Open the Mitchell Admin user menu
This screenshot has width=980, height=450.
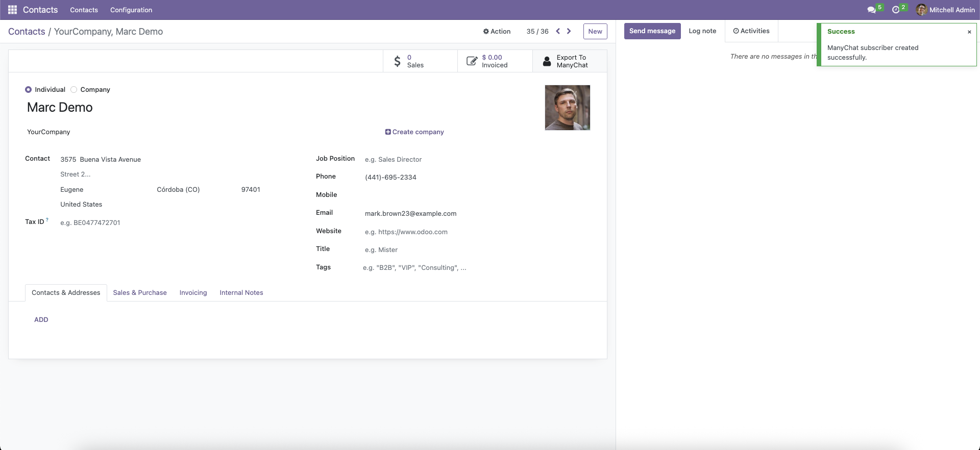[x=945, y=10]
